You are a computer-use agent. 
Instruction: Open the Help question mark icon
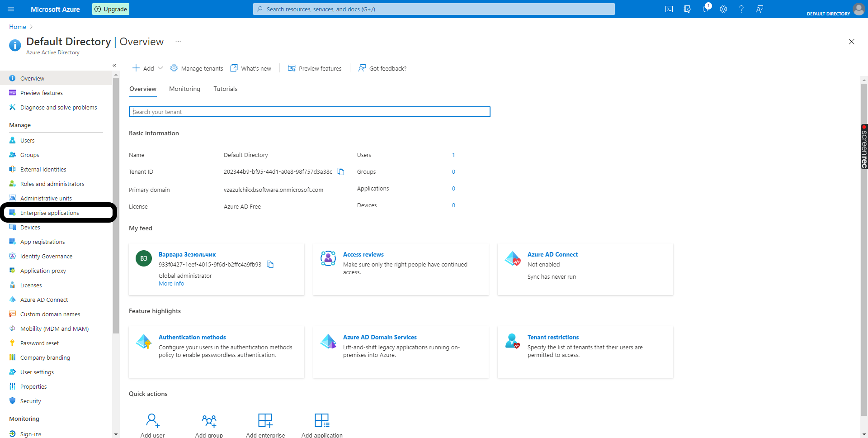pyautogui.click(x=741, y=9)
